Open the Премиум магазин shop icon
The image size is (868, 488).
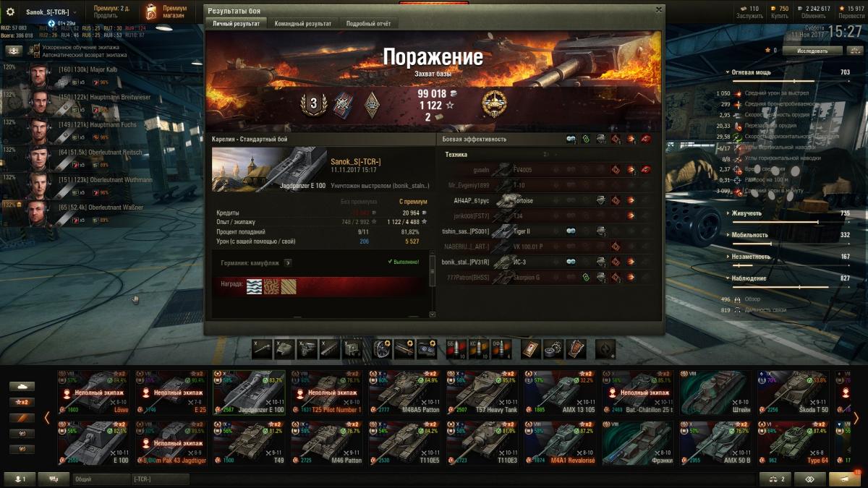coord(151,12)
